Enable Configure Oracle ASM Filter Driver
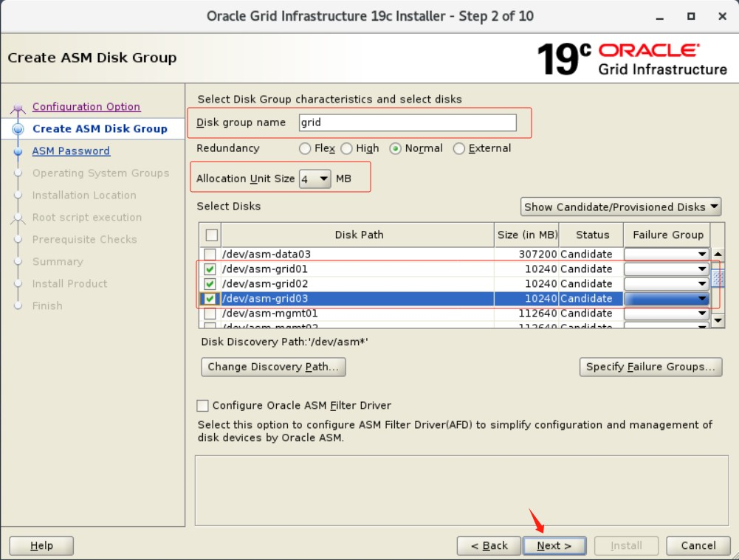The width and height of the screenshot is (739, 560). click(203, 406)
